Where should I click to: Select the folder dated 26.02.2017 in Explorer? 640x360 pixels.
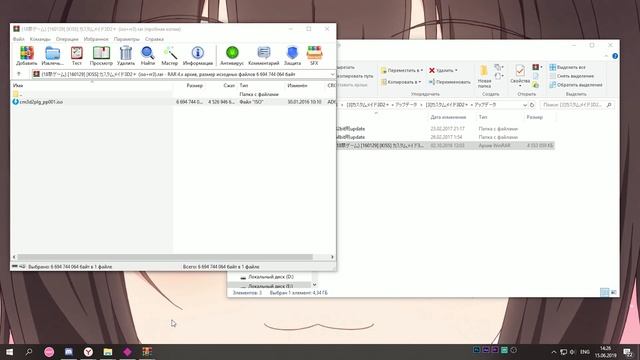pos(445,137)
